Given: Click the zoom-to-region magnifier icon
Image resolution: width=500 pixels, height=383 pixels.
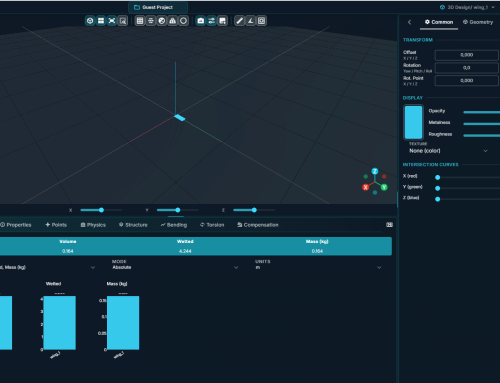Looking at the screenshot, I should (123, 21).
